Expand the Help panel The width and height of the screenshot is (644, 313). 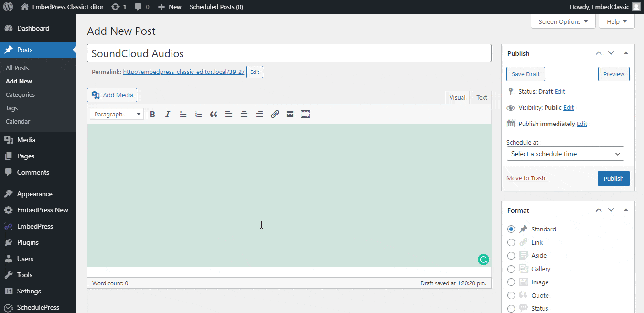pyautogui.click(x=617, y=21)
